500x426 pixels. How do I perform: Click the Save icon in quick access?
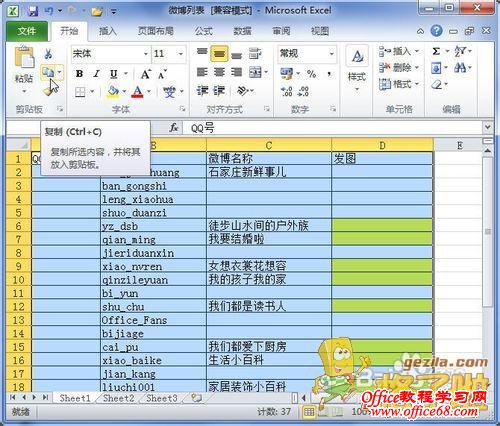tap(33, 11)
